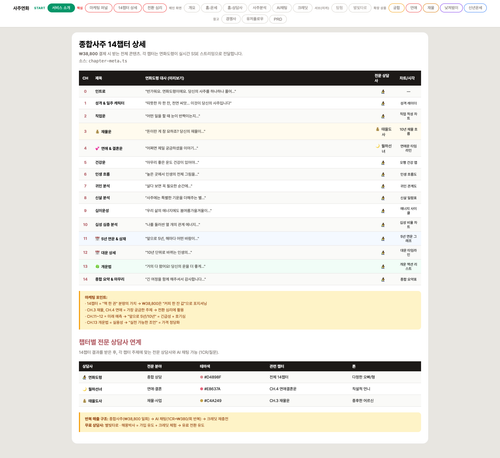500x458 pixels.
Task: Click the 사주연희 site logo
Action: [x=21, y=8]
